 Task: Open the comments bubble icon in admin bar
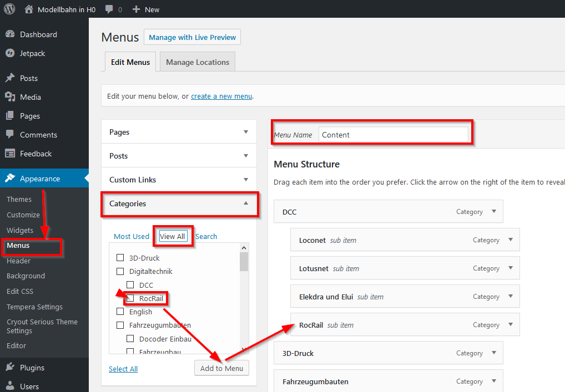tap(109, 9)
